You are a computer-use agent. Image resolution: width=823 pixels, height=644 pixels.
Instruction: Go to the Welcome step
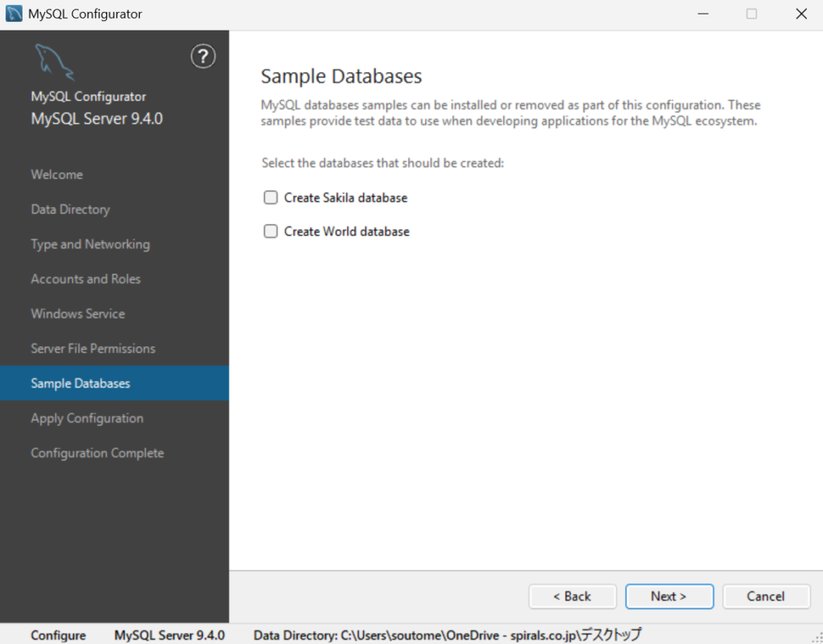[57, 174]
